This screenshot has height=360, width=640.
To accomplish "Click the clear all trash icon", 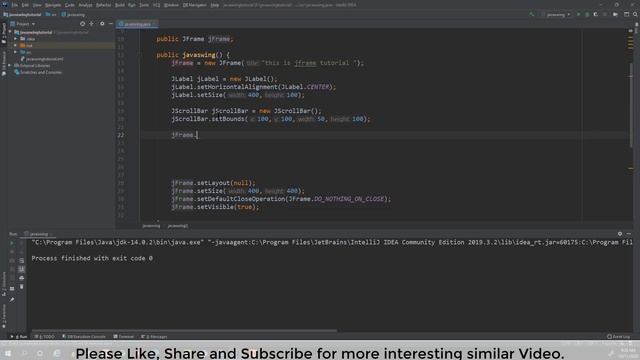I will pyautogui.click(x=22, y=287).
